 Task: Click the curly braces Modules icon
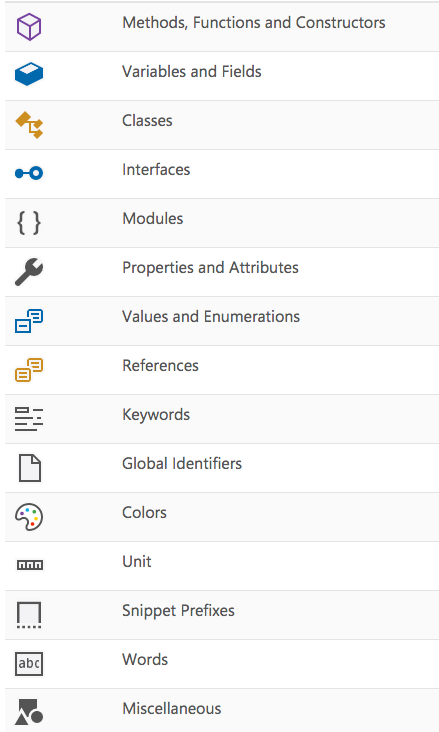pos(29,222)
